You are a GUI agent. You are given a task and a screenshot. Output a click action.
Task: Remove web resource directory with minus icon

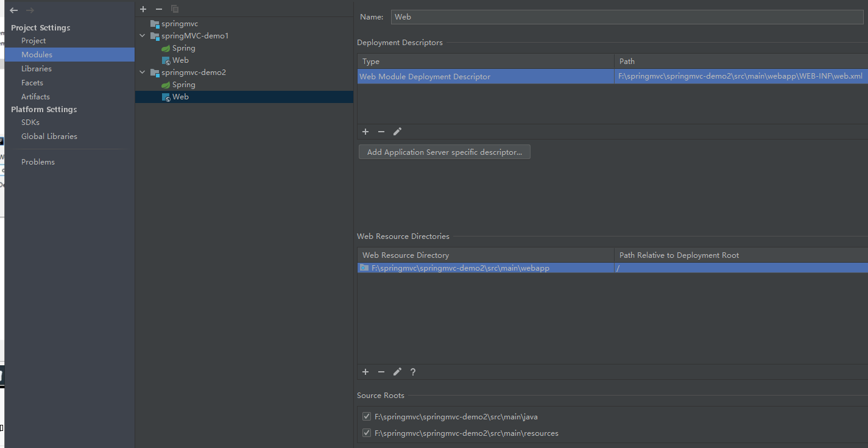pyautogui.click(x=381, y=372)
